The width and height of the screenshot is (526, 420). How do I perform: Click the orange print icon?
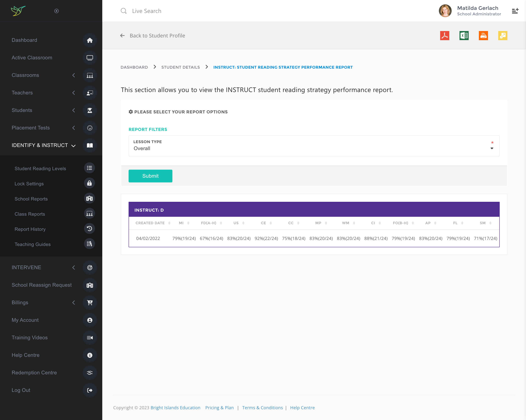click(x=483, y=36)
